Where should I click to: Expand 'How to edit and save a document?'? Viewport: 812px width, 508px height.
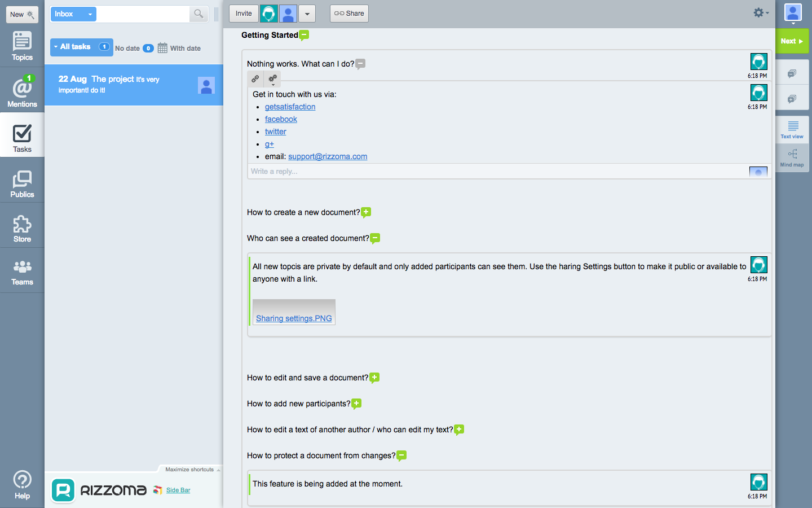[x=374, y=378]
